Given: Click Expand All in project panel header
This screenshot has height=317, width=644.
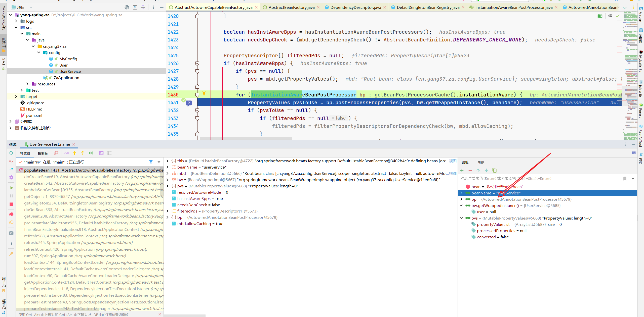Looking at the screenshot, I should tap(135, 7).
